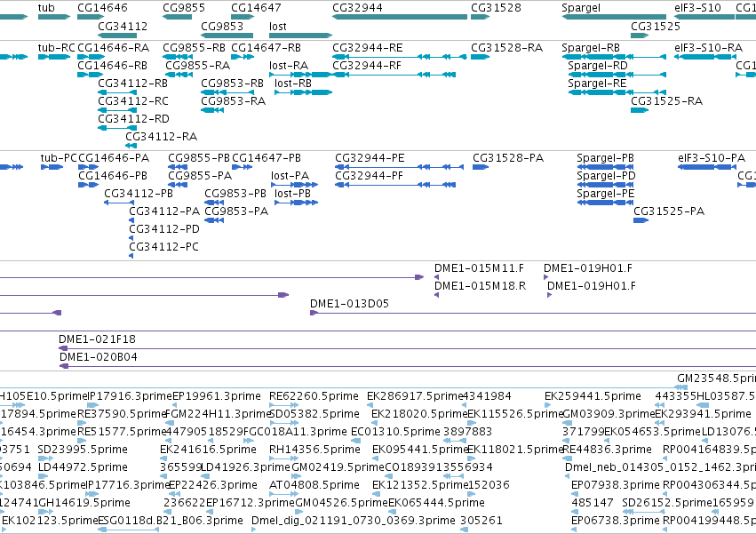This screenshot has height=534, width=756.
Task: Select transcript CG14646-RA
Action: tap(91, 57)
